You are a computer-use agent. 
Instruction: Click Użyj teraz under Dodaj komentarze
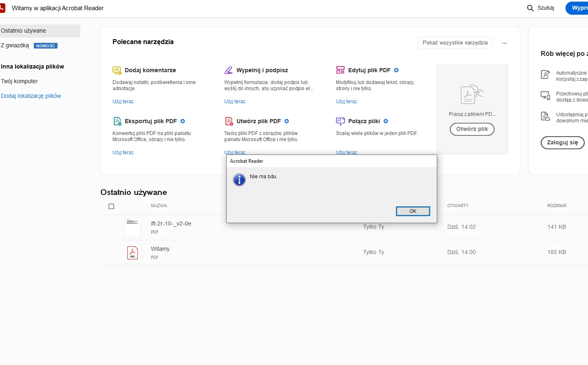click(123, 102)
